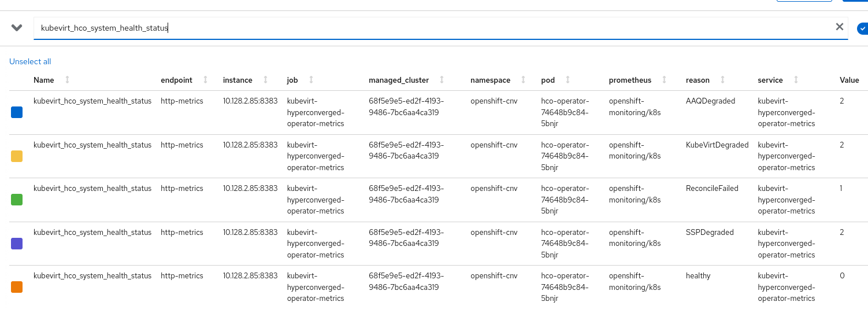This screenshot has height=309, width=868.
Task: Click the namespace column header
Action: click(x=491, y=80)
